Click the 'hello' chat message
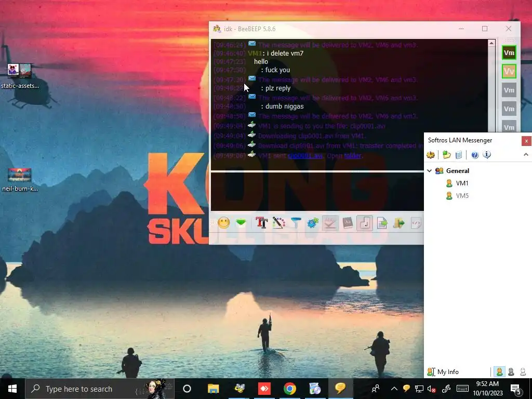Screen dimensions: 532x399 click(x=261, y=62)
